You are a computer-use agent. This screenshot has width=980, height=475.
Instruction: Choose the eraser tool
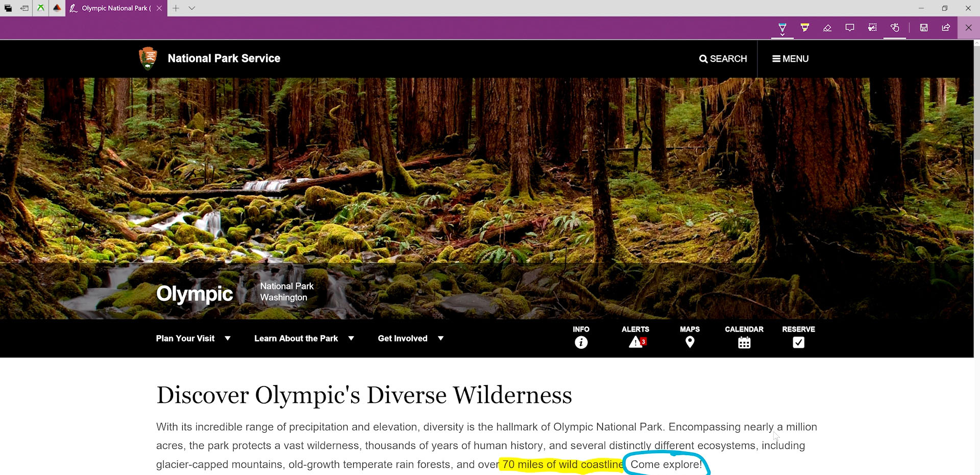(827, 28)
